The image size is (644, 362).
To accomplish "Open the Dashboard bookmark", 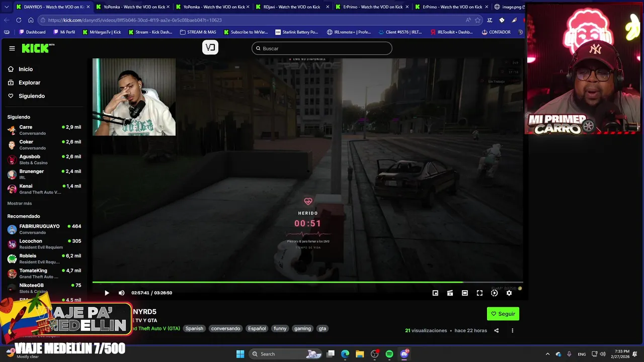I will 32,32.
